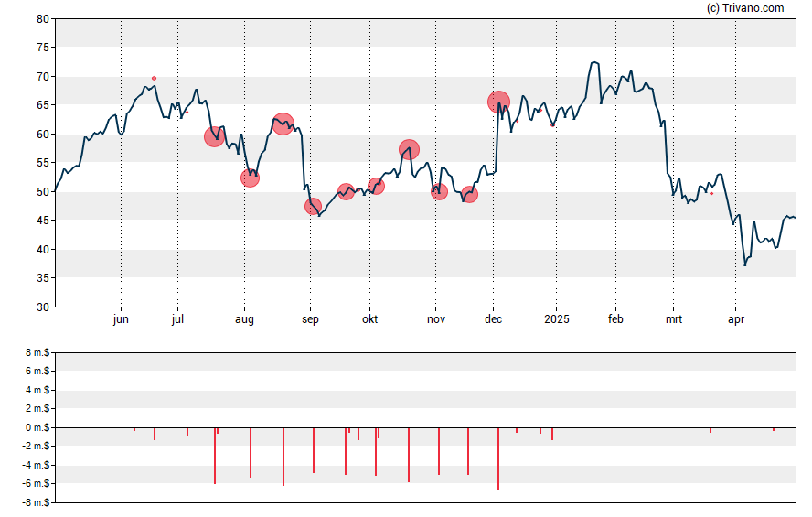This screenshot has width=812, height=517.
Task: Click the red volume bar in early August
Action: (251, 453)
